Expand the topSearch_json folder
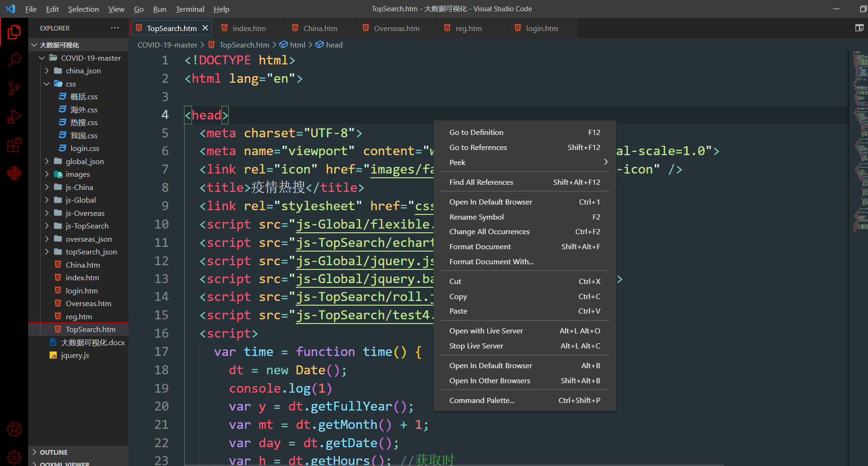This screenshot has width=868, height=466. [x=47, y=252]
